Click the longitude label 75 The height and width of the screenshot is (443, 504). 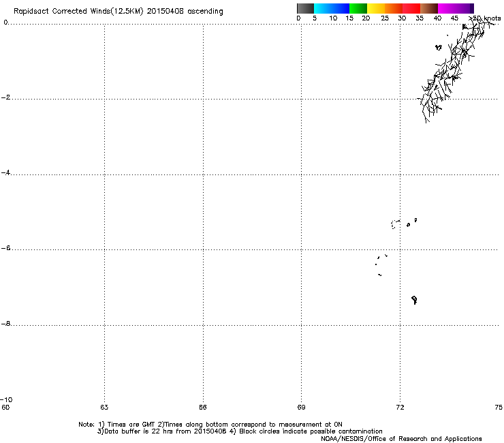coord(499,408)
